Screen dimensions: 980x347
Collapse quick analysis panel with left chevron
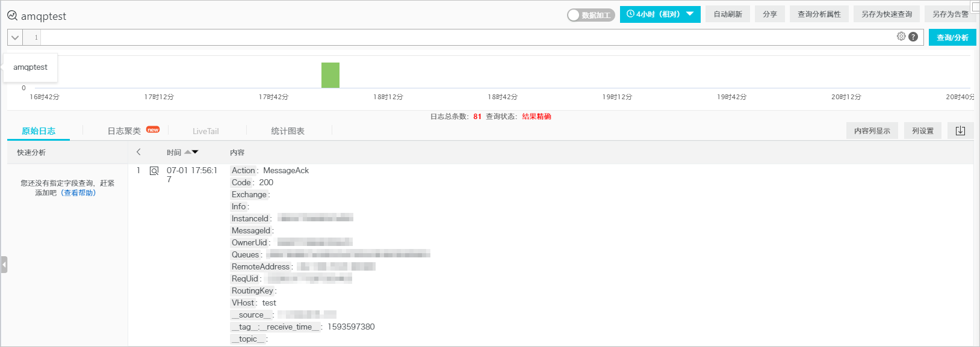point(138,152)
